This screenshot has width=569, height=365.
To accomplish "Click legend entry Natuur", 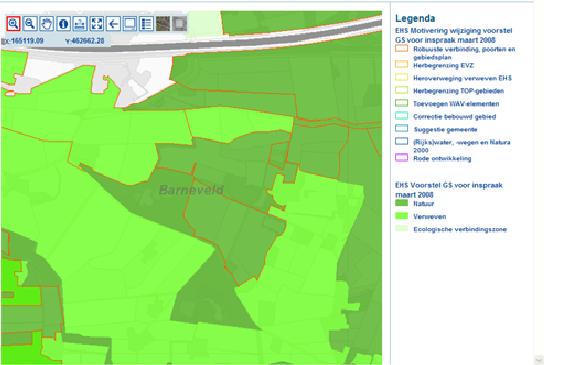I will [x=423, y=204].
